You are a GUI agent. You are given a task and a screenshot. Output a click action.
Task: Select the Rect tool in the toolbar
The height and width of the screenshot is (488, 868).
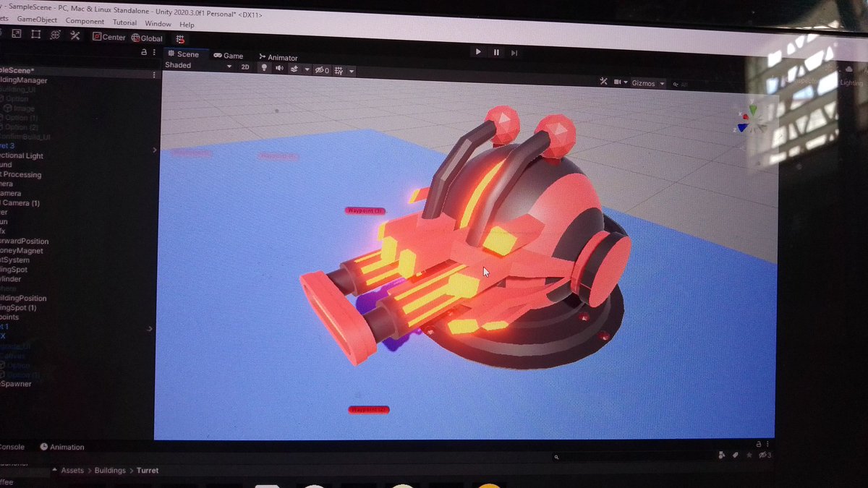pyautogui.click(x=35, y=34)
